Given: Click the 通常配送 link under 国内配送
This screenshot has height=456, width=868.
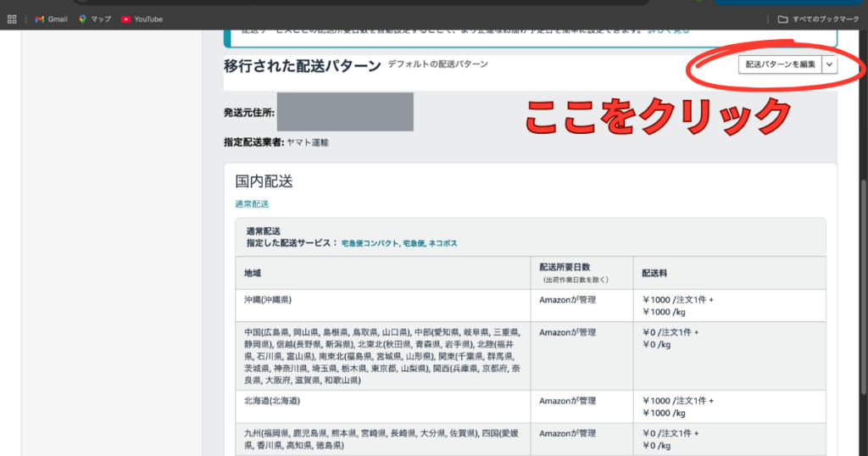Looking at the screenshot, I should 252,204.
